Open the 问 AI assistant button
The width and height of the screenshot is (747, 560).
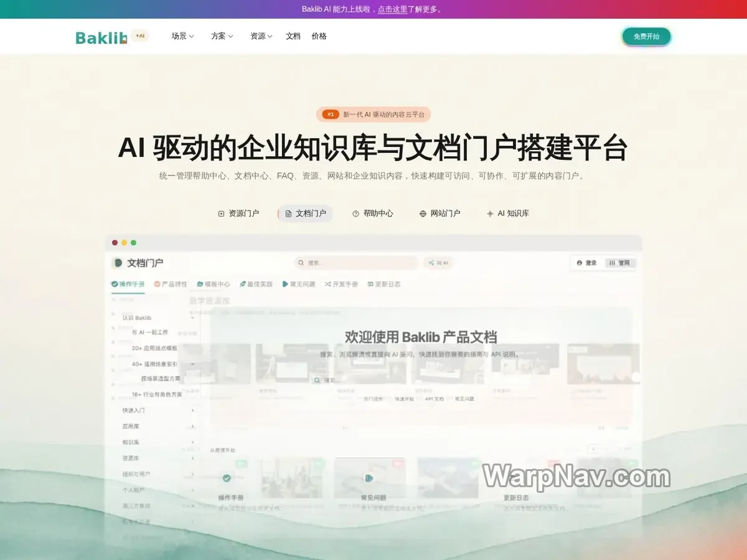(438, 263)
